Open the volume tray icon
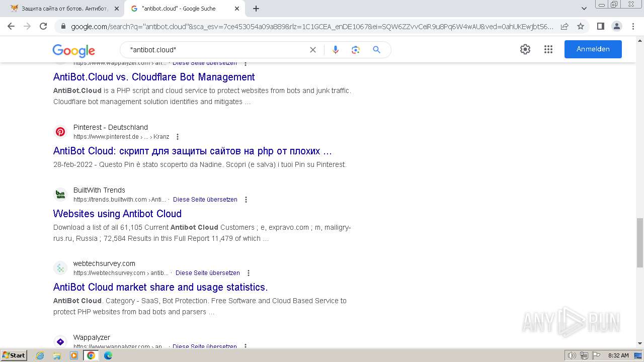 (572, 355)
